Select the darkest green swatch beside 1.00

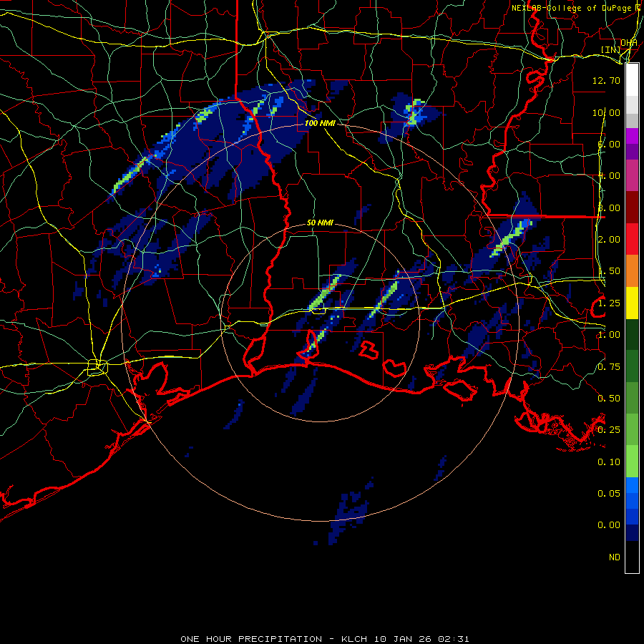tap(632, 335)
